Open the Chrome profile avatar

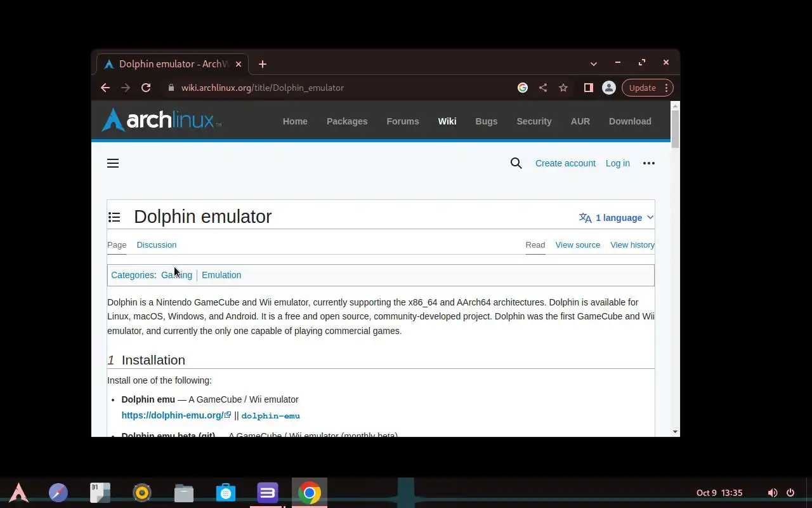pos(609,88)
